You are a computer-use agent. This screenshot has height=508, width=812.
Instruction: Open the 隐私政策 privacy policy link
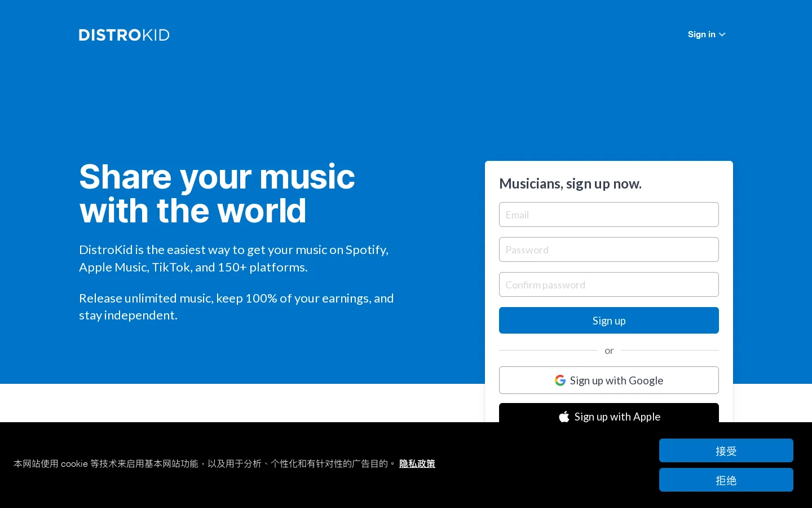point(417,463)
